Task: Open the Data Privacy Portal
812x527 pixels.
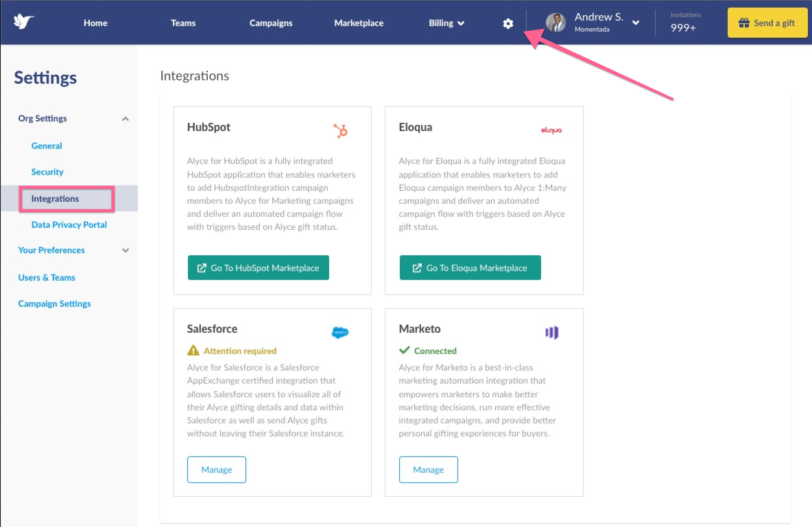Action: tap(69, 224)
